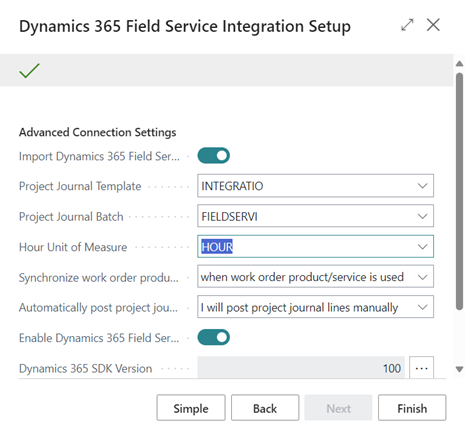Image resolution: width=465 pixels, height=440 pixels.
Task: Switch to Simple settings view
Action: [191, 408]
